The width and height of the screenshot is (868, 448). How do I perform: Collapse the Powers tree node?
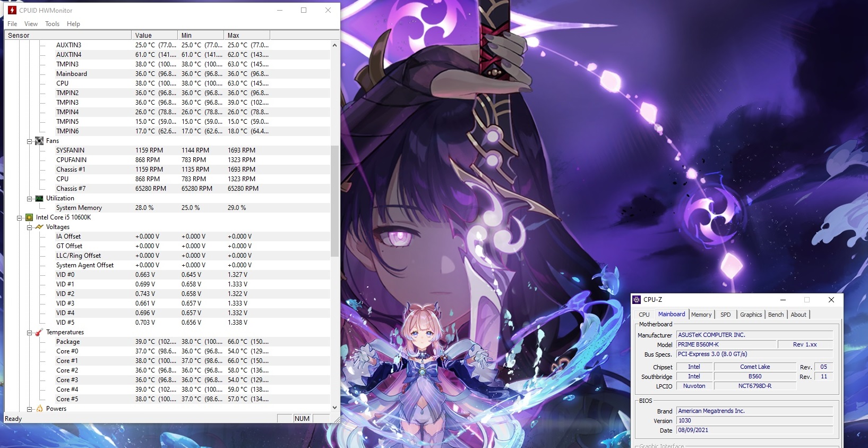[30, 409]
